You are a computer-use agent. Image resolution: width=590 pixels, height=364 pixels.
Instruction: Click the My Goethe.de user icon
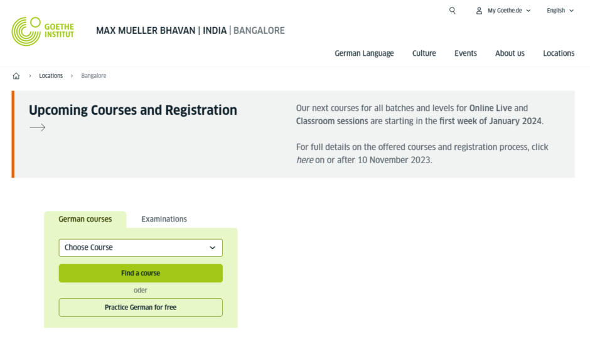(478, 11)
